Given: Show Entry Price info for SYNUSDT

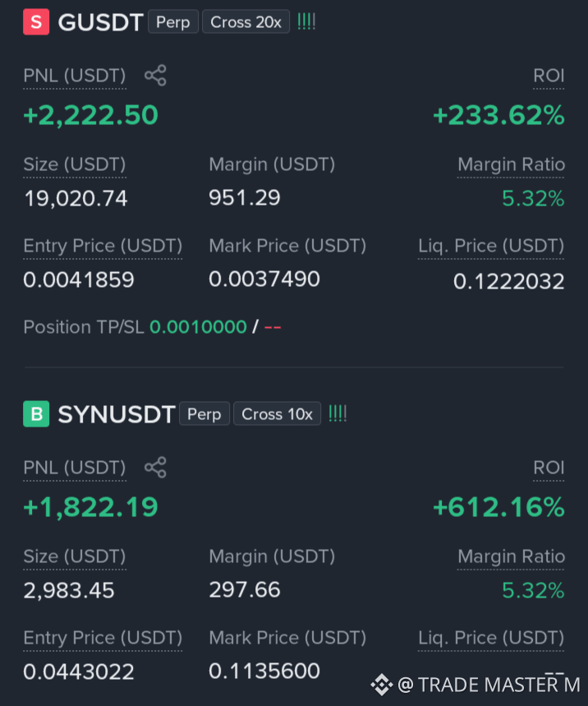Looking at the screenshot, I should (x=103, y=638).
